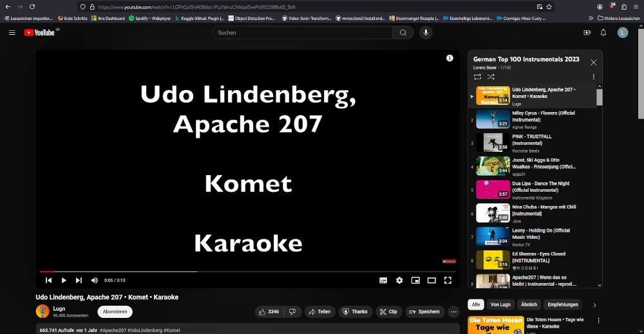644x334 pixels.
Task: Close the German Top 100 playlist panel
Action: tap(594, 62)
